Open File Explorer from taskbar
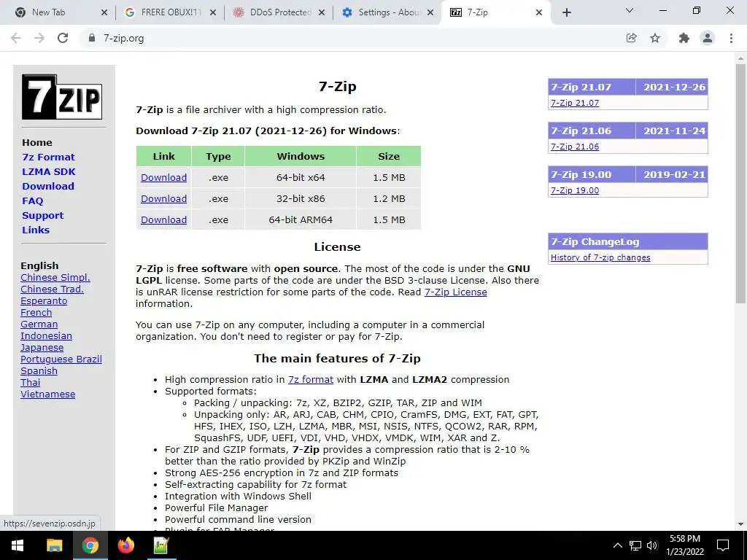Image resolution: width=747 pixels, height=560 pixels. (x=54, y=545)
